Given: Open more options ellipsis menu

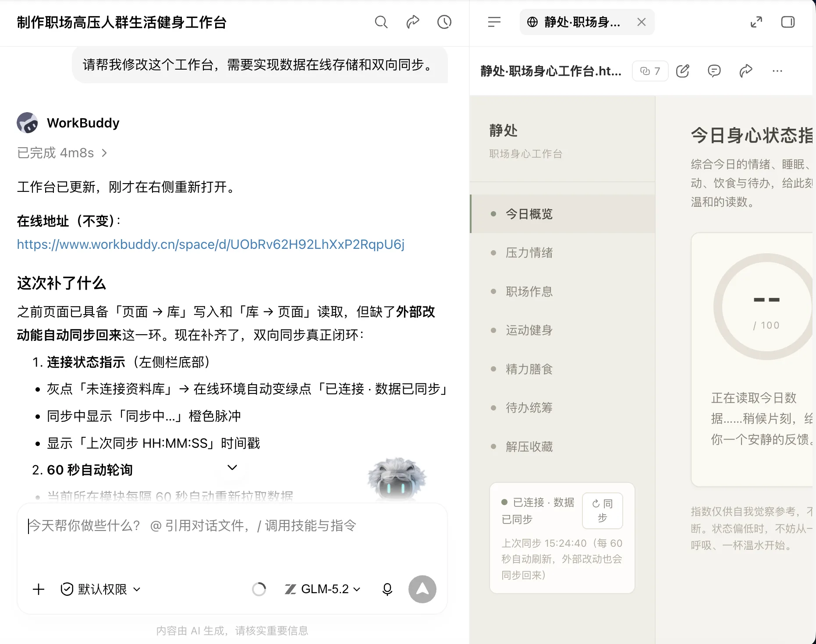Looking at the screenshot, I should pos(777,71).
